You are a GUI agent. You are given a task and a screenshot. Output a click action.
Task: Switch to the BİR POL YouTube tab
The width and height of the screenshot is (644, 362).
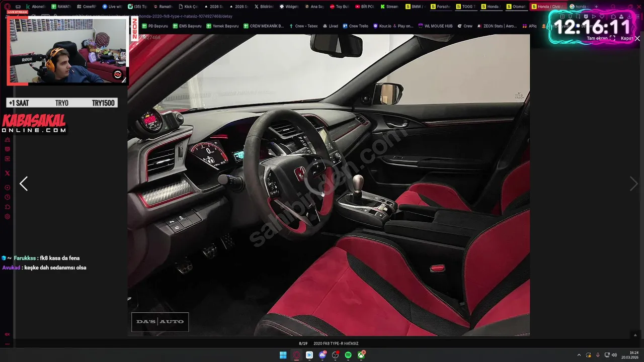tap(364, 7)
